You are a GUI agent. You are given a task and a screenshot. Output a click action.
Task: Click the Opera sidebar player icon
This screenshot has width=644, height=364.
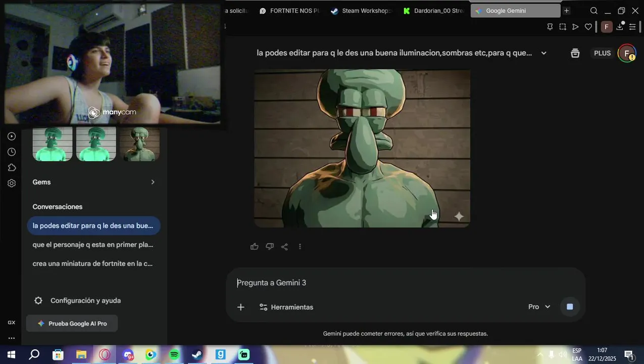[11, 136]
